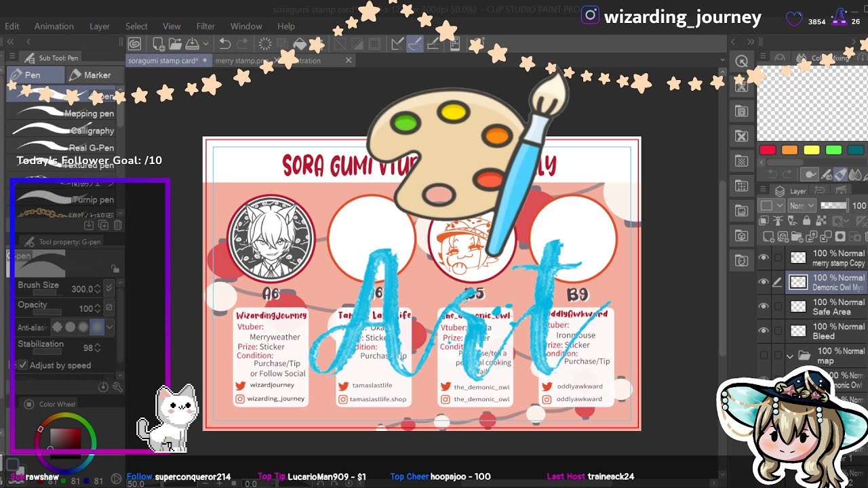Select the green swatch in Color Mixing panel
The height and width of the screenshot is (488, 868).
834,150
